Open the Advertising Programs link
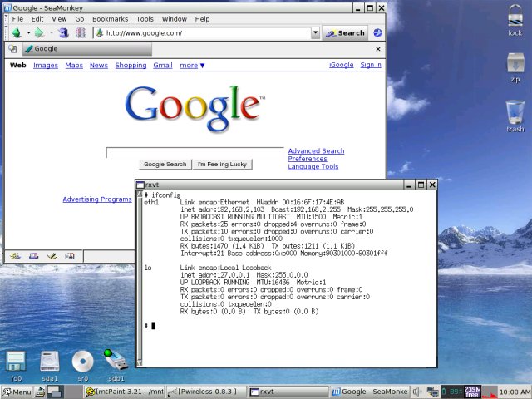Viewport: 532px width, 399px height. coord(97,199)
